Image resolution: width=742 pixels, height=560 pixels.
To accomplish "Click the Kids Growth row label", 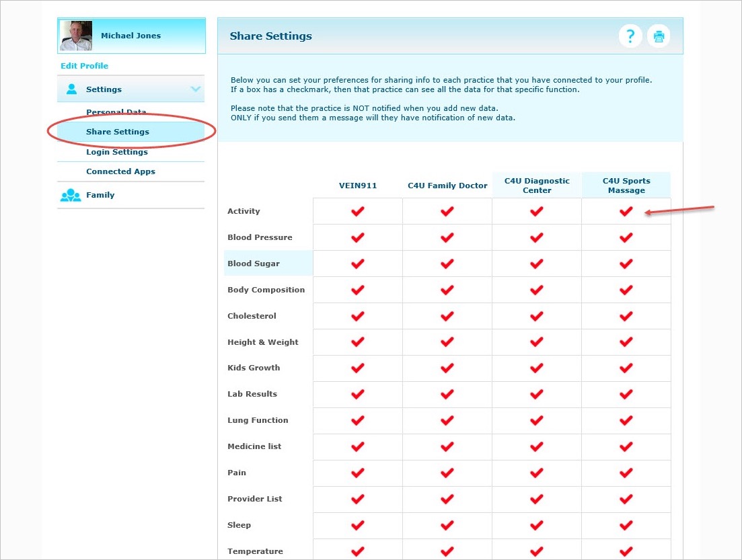I will click(x=254, y=368).
